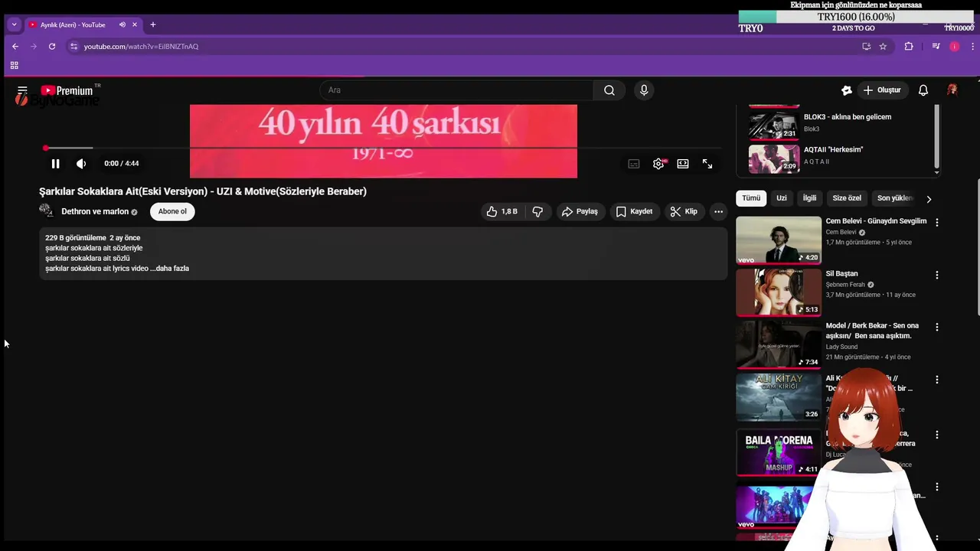The height and width of the screenshot is (551, 980).
Task: Go back in browser
Action: click(15, 47)
